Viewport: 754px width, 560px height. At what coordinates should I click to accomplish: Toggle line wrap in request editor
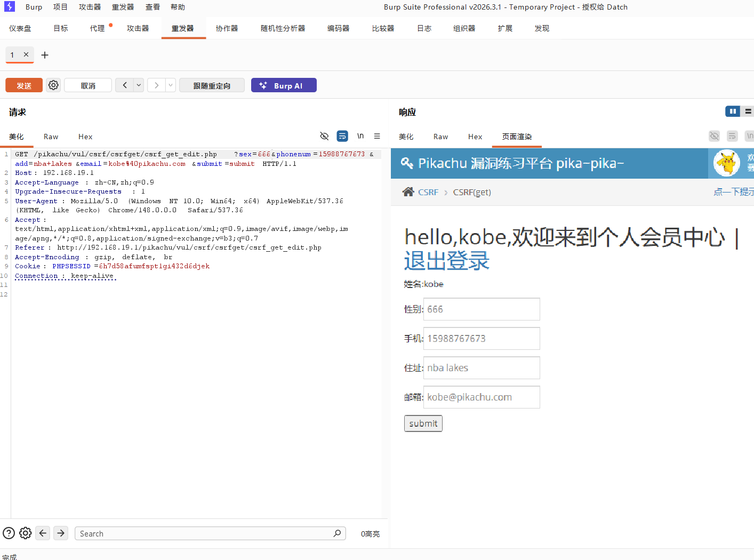(342, 136)
